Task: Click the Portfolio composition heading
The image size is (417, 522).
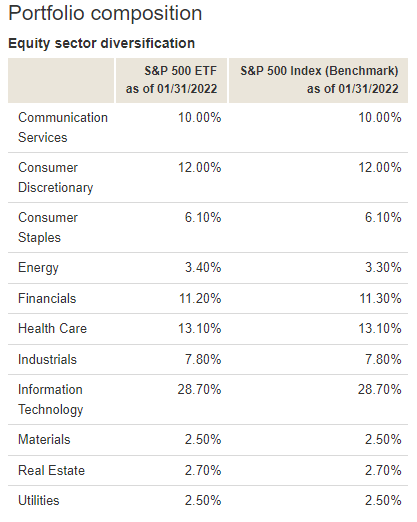Action: [x=105, y=14]
